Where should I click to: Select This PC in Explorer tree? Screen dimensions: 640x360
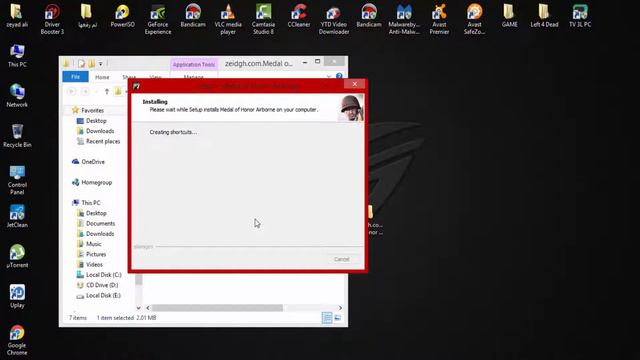(86, 203)
